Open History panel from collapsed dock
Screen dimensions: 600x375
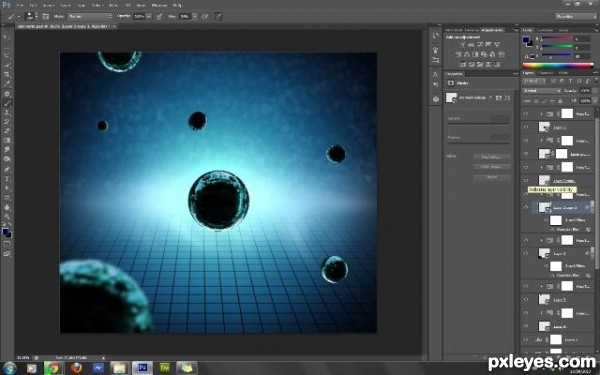click(435, 36)
